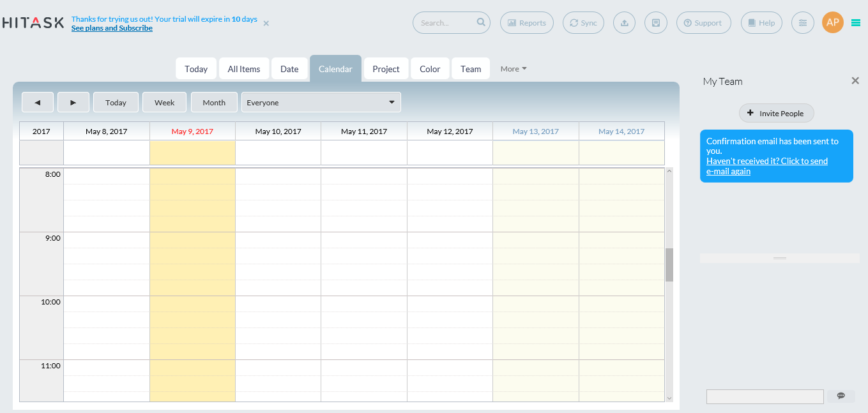Close the My Team panel
This screenshot has width=868, height=413.
(855, 81)
